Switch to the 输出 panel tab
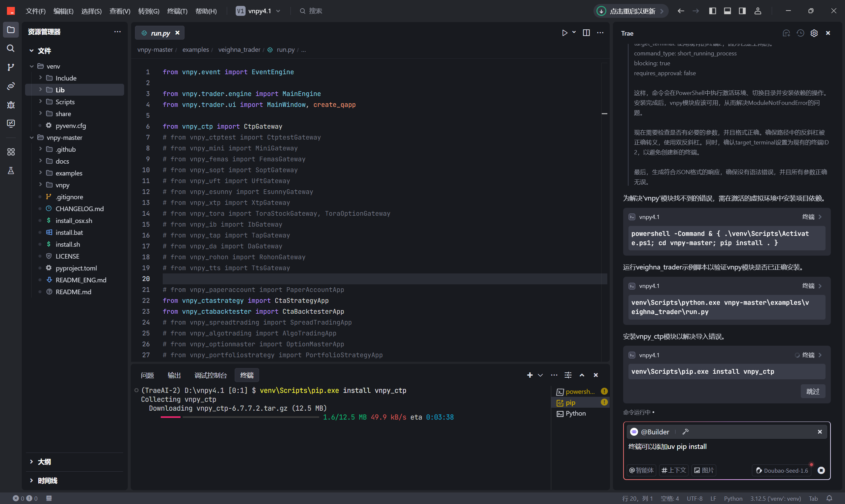The height and width of the screenshot is (504, 845). 174,375
